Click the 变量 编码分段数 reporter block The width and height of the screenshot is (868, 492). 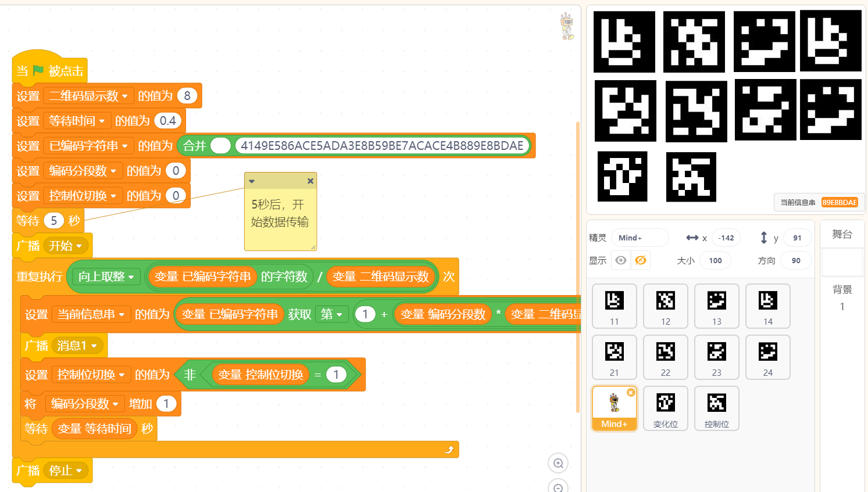tap(443, 314)
